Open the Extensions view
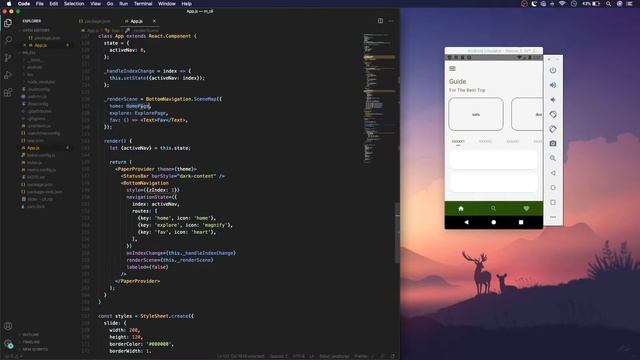Image resolution: width=640 pixels, height=360 pixels. [x=8, y=93]
